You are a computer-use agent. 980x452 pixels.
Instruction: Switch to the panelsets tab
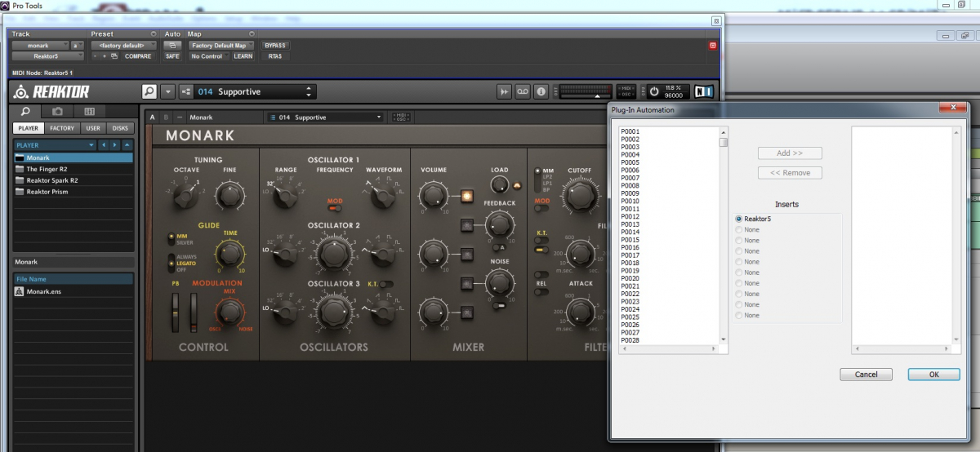click(89, 111)
